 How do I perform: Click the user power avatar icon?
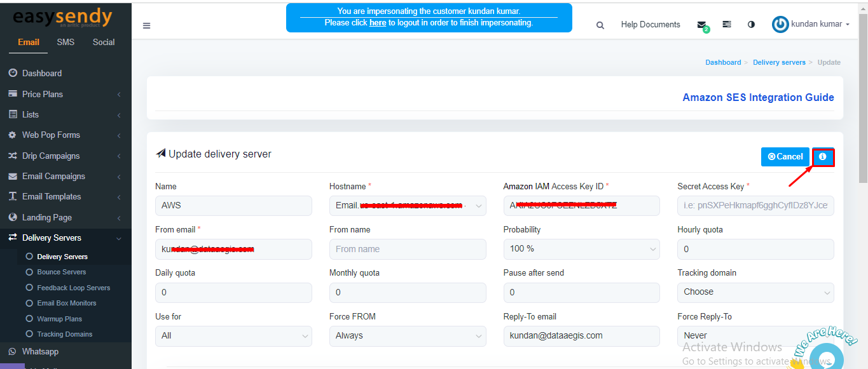pyautogui.click(x=780, y=24)
